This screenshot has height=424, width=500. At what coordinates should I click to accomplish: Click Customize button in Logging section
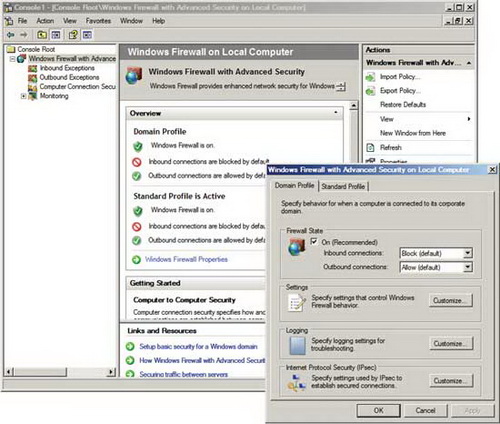click(451, 344)
